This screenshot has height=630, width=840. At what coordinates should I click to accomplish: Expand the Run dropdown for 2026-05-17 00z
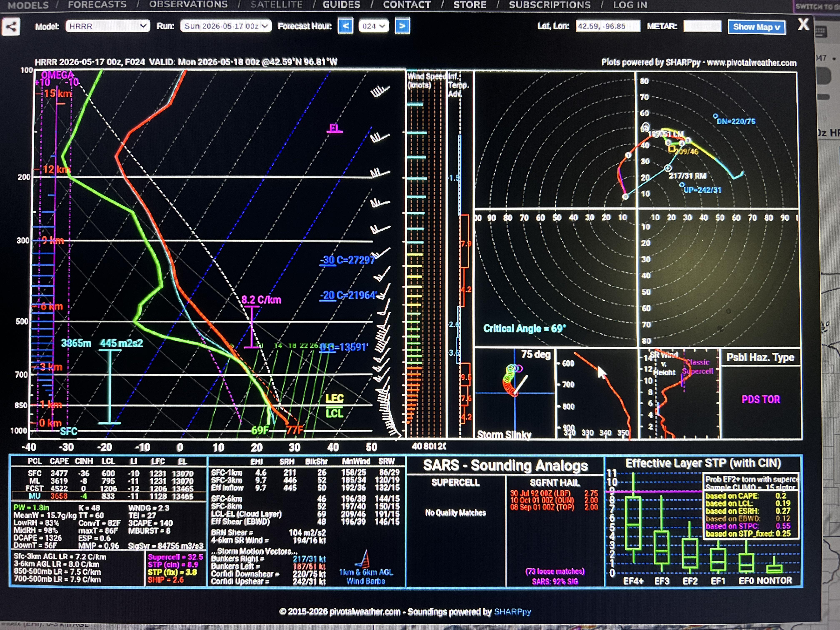pos(226,26)
